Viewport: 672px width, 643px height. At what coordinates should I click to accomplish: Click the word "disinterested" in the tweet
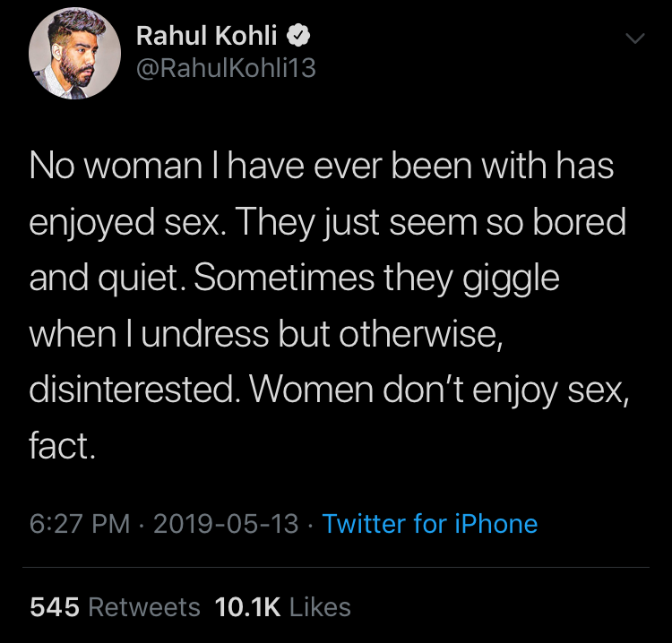133,389
